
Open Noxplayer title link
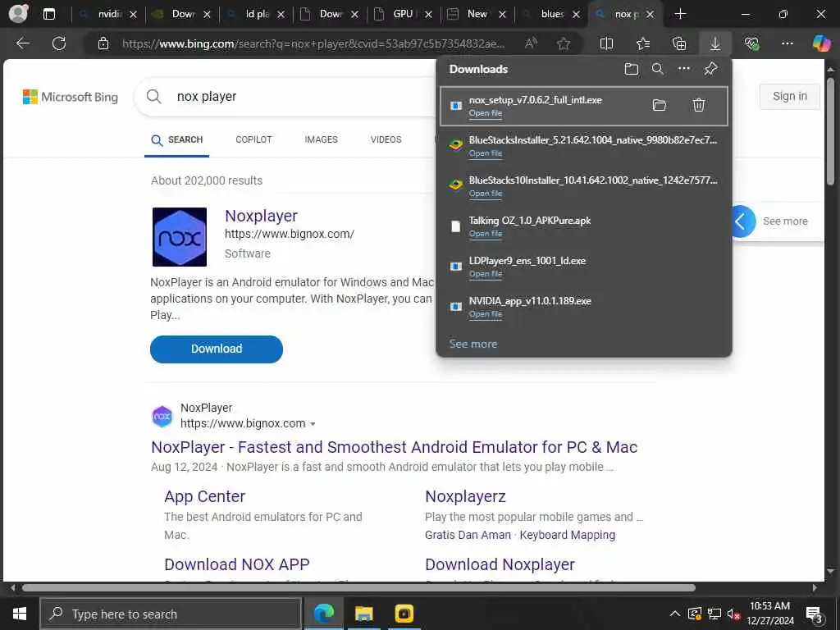pos(261,216)
